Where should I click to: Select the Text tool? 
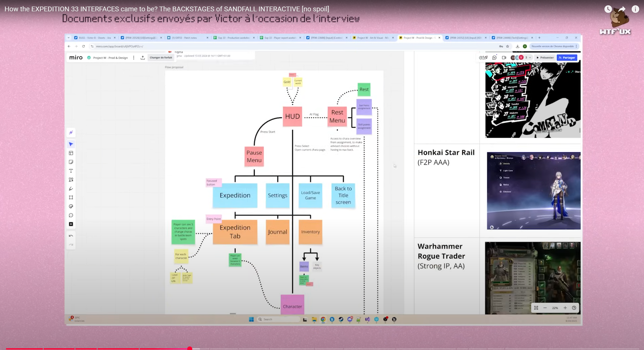click(71, 171)
